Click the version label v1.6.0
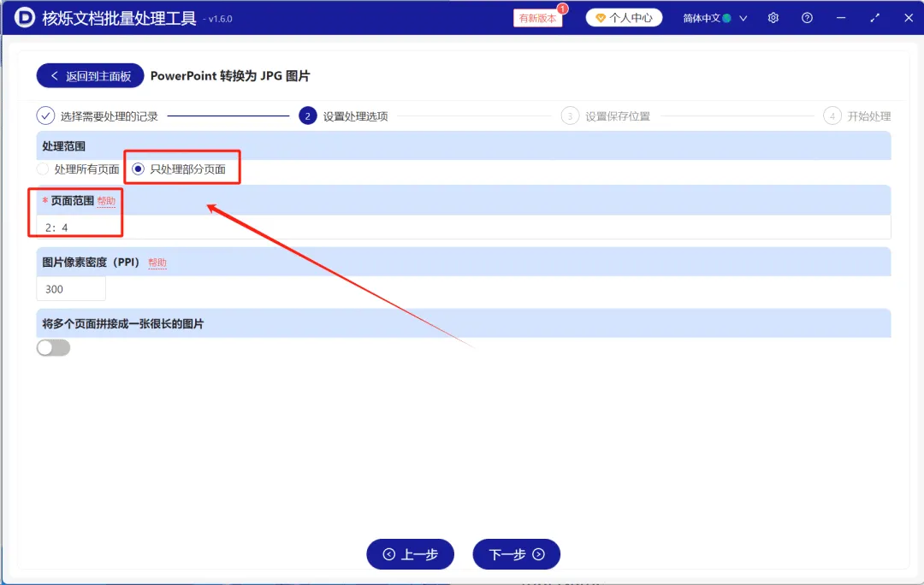924x585 pixels. tap(218, 19)
